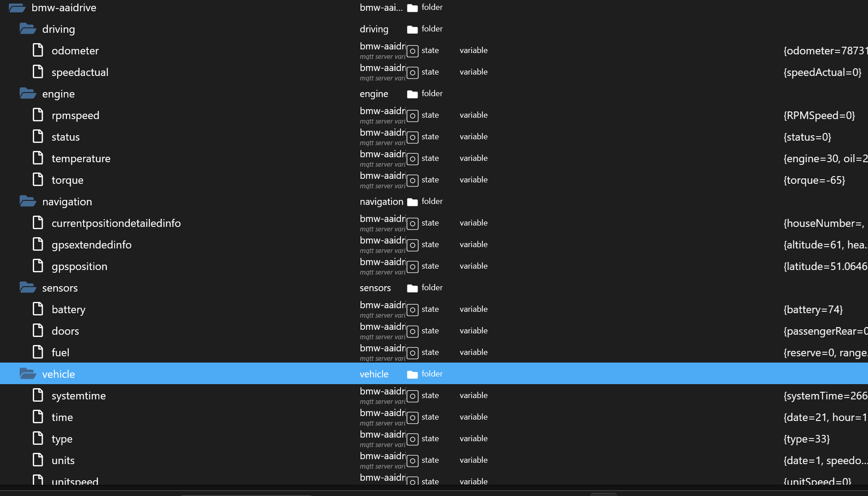Click the torque file icon
The height and width of the screenshot is (496, 868).
38,179
